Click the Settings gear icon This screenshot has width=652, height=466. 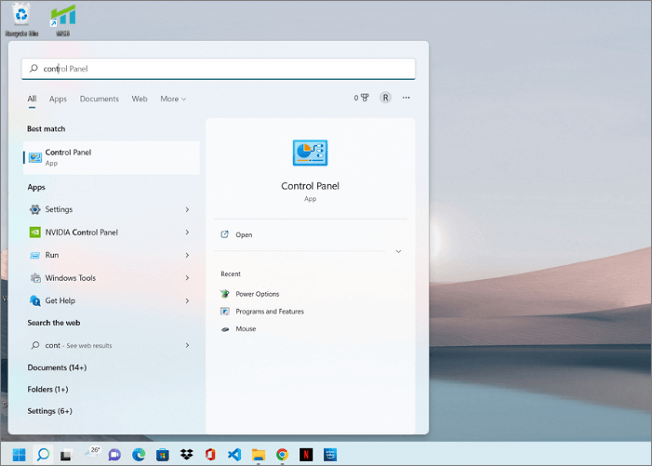click(35, 209)
